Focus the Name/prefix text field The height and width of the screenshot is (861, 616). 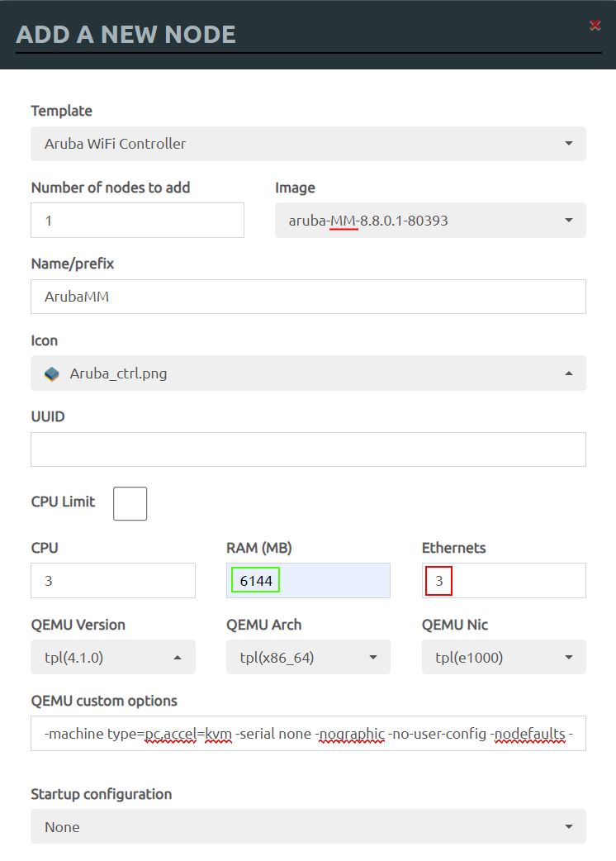[307, 297]
